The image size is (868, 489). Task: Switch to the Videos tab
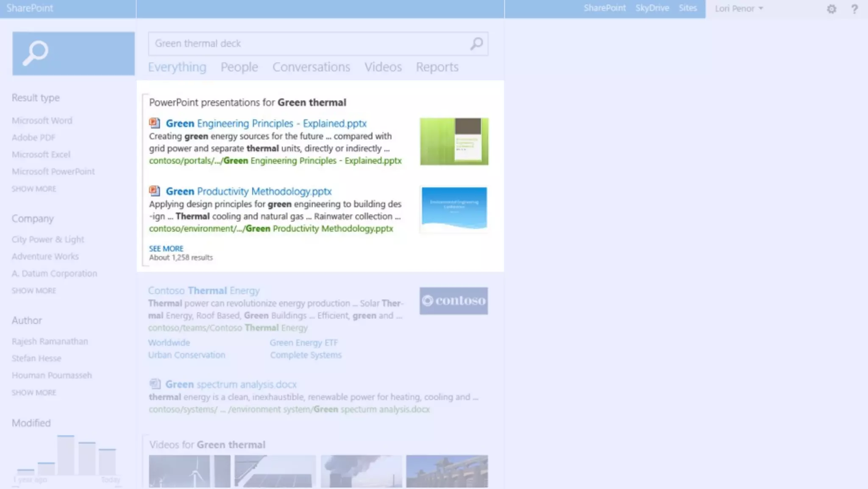pos(383,67)
